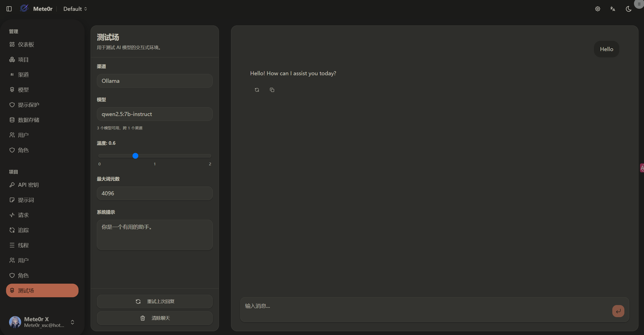Image resolution: width=644 pixels, height=335 pixels.
Task: Click the round menu button at top-right corner
Action: pyautogui.click(x=639, y=4)
